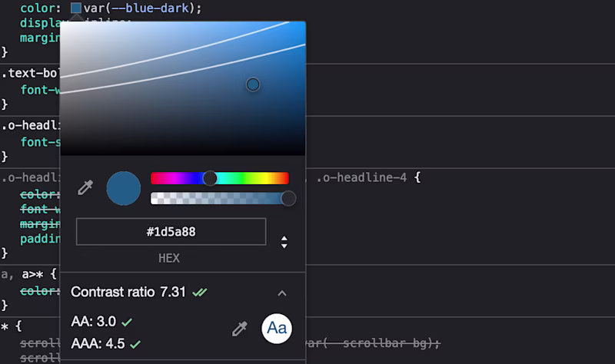Click the Contrast ratio 7.31 label
This screenshot has width=615, height=364.
click(128, 292)
